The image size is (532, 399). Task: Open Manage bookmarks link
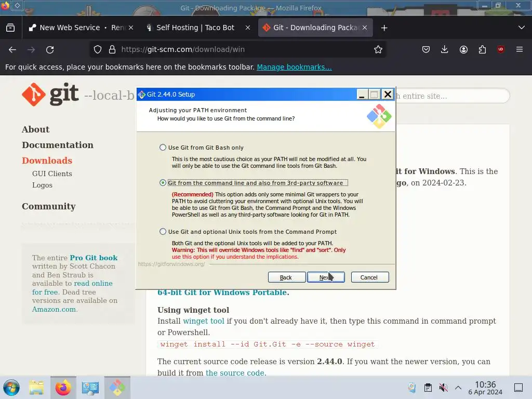(294, 67)
